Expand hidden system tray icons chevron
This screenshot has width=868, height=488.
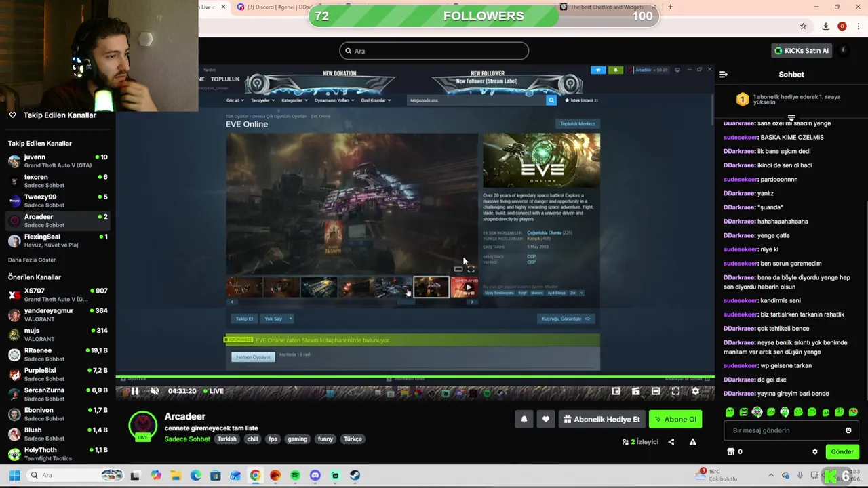click(x=772, y=475)
